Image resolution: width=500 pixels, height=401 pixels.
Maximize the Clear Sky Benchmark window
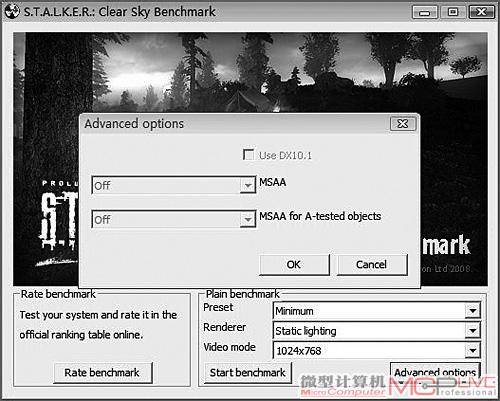[x=453, y=12]
